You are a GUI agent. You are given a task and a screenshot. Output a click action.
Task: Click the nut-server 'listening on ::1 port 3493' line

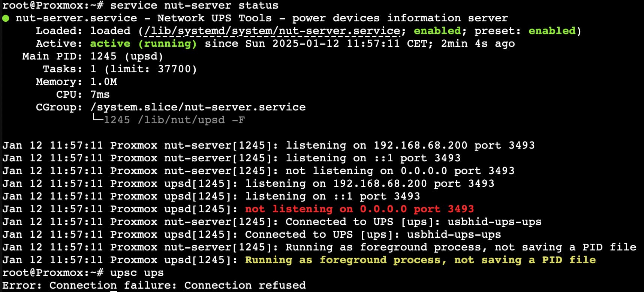373,158
